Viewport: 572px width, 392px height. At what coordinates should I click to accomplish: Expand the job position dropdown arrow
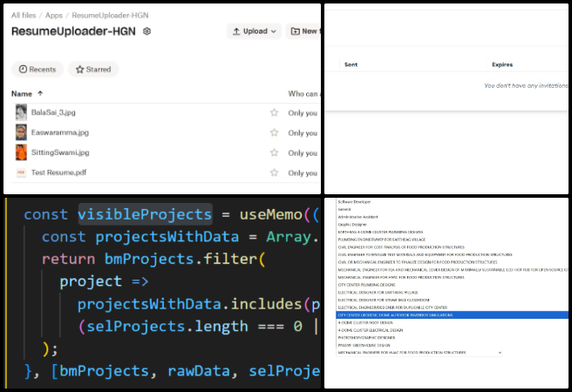pos(498,353)
